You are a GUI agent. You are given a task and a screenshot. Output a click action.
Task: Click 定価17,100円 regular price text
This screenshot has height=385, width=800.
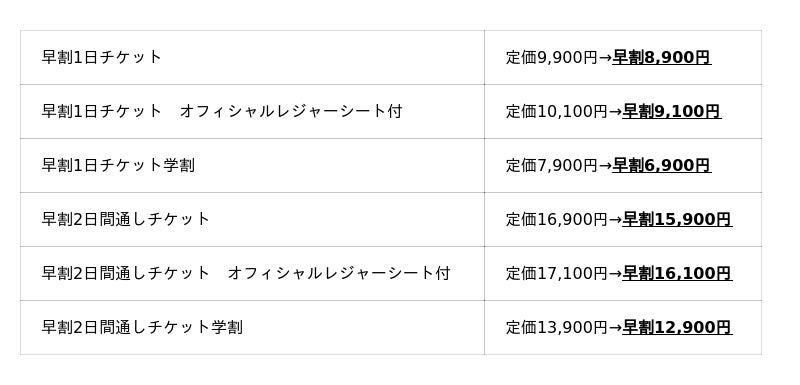coord(557,274)
